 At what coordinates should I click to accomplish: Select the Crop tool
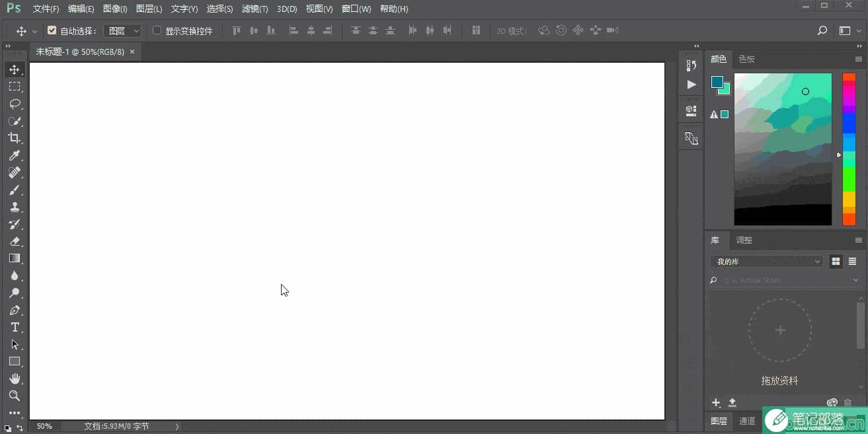pyautogui.click(x=15, y=138)
